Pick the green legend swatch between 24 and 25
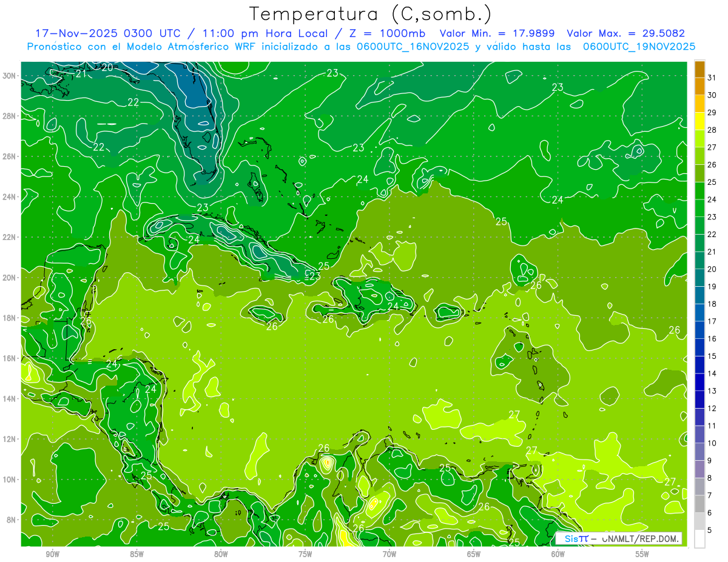This screenshot has height=562, width=728. 699,191
